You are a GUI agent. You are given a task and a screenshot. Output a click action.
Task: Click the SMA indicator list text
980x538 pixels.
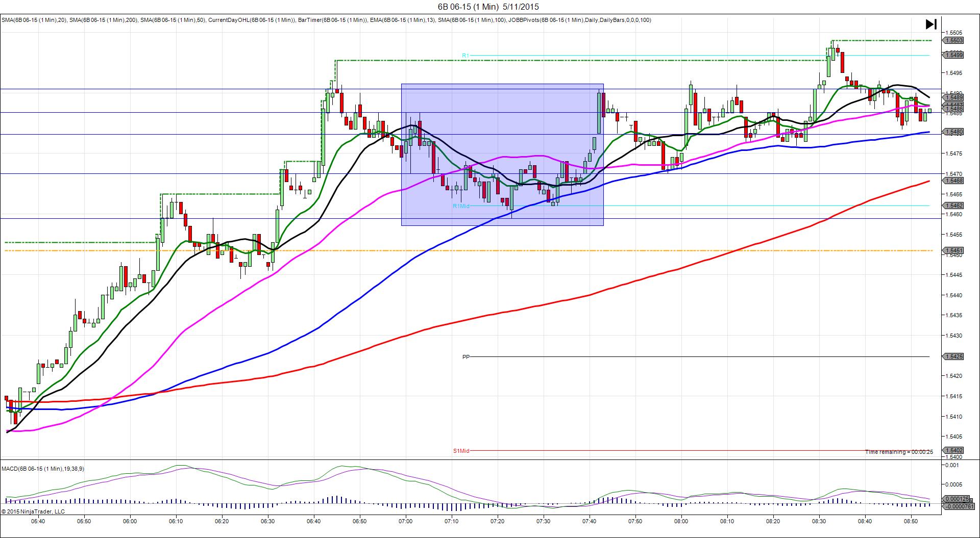tap(326, 20)
